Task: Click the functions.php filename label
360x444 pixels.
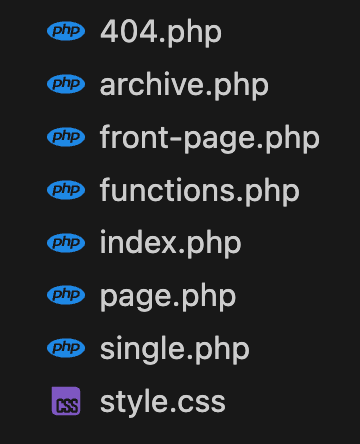Action: pos(200,191)
